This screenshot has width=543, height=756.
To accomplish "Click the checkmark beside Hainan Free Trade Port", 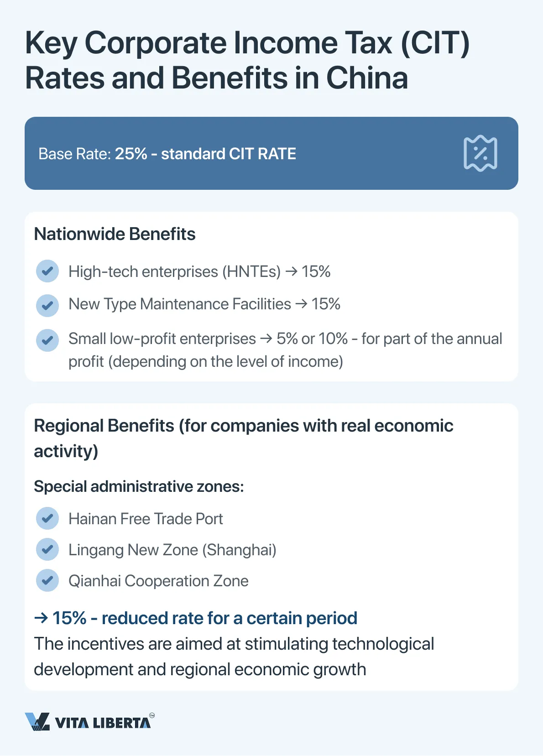I will tap(47, 518).
